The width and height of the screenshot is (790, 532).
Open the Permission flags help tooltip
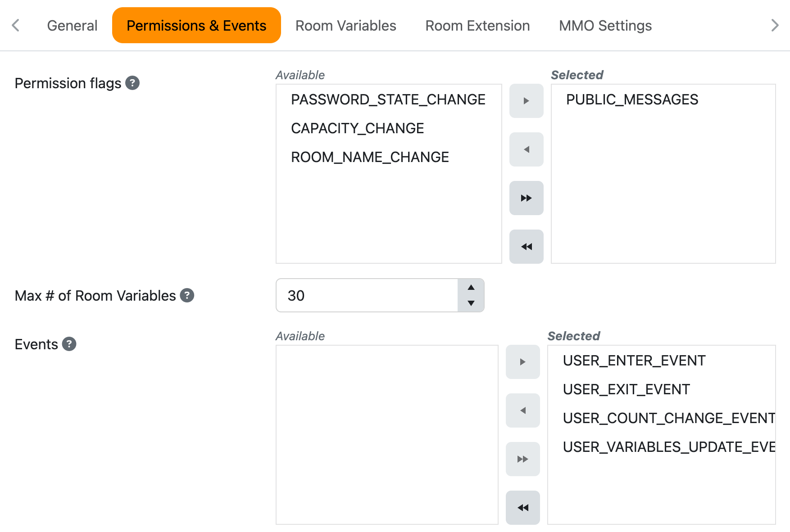(132, 83)
